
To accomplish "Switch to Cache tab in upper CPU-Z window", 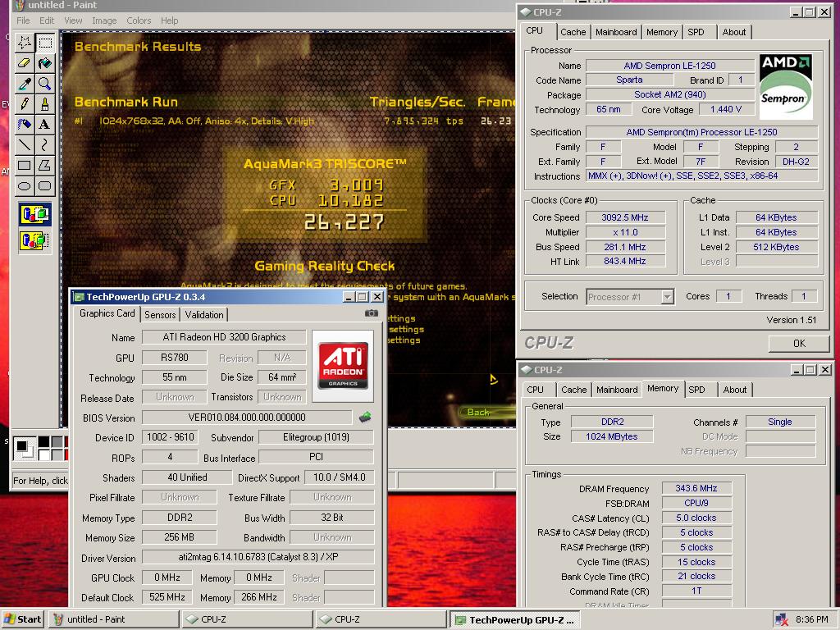I will pyautogui.click(x=573, y=32).
